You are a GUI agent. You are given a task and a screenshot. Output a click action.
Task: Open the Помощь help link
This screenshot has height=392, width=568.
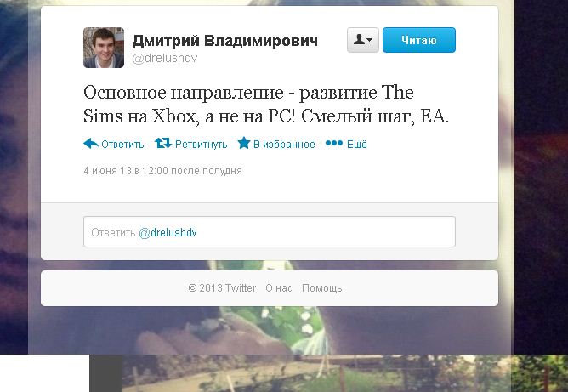coord(322,288)
